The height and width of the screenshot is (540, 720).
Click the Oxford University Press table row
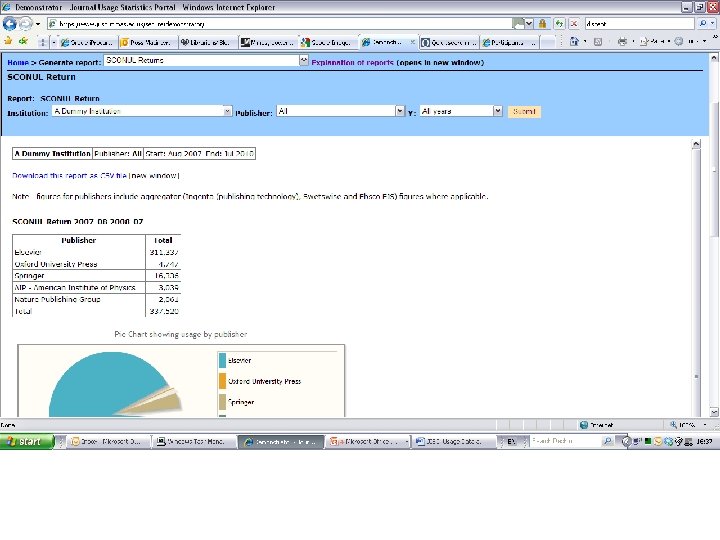pyautogui.click(x=96, y=264)
